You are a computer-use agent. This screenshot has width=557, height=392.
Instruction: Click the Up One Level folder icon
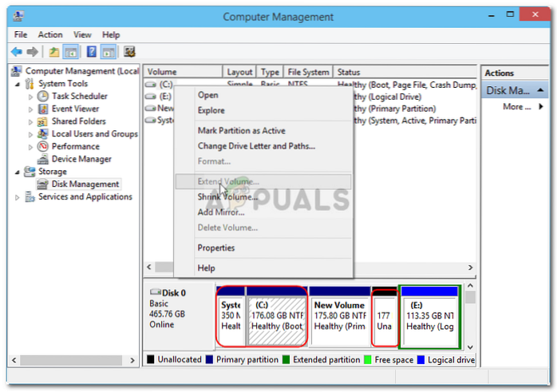tap(53, 52)
